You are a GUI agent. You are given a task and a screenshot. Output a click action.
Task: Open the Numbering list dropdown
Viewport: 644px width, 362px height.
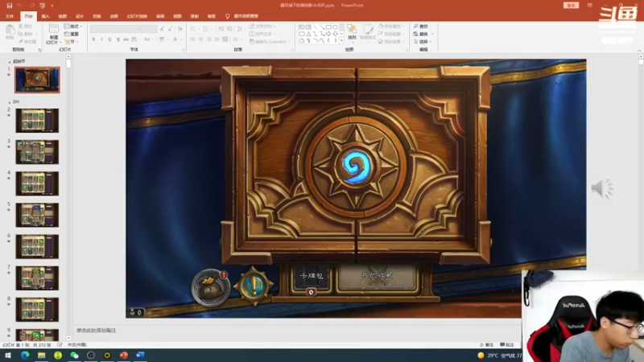[207, 29]
